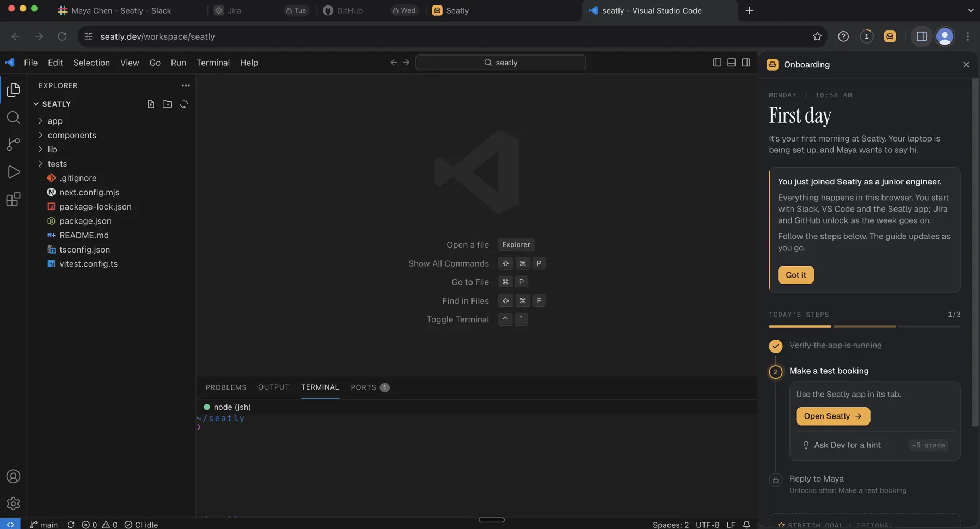Open the File menu

click(x=30, y=63)
